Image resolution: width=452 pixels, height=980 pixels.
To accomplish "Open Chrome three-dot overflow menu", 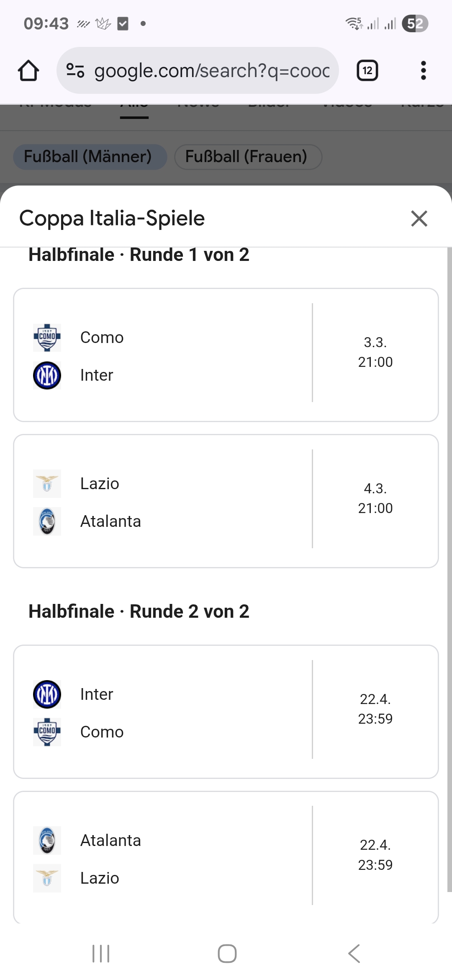I will pos(423,70).
